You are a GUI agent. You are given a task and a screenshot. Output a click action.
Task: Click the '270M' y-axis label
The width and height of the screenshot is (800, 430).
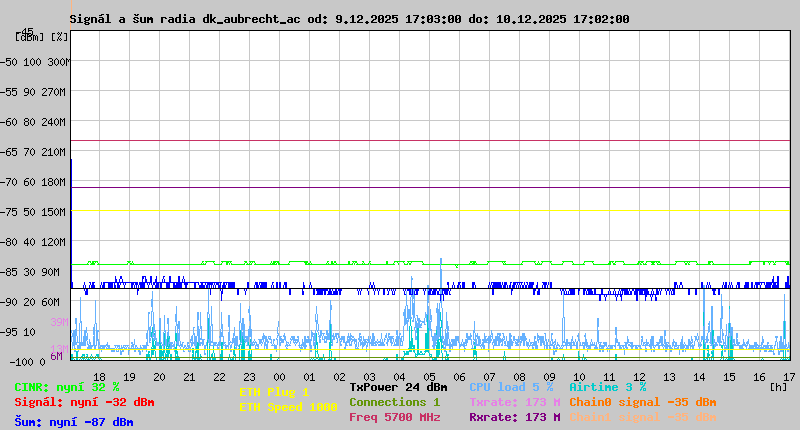[55, 92]
